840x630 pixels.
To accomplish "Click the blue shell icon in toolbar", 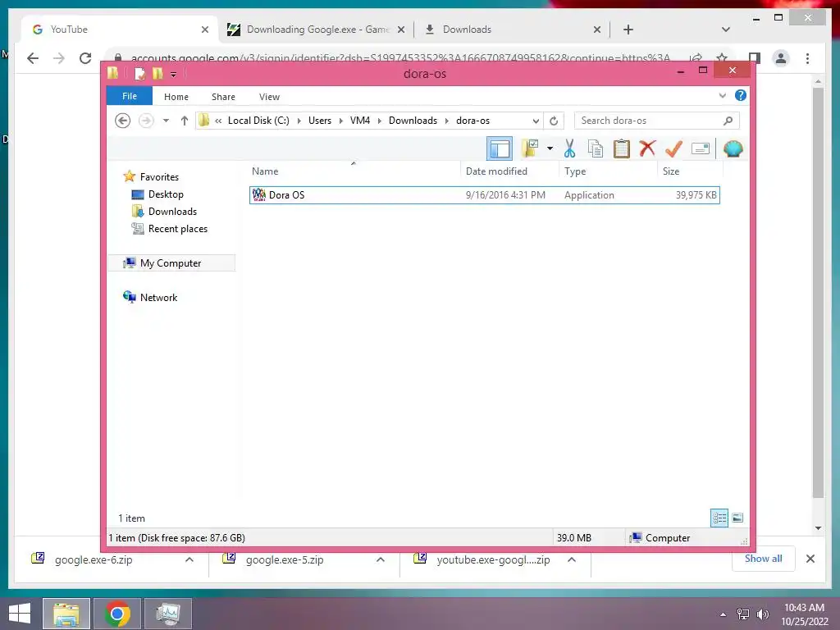I will coord(733,148).
